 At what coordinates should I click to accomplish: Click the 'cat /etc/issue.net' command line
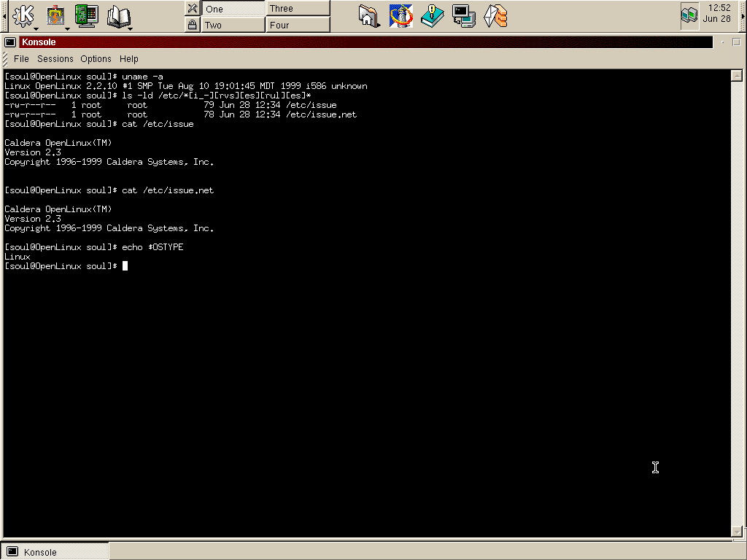pyautogui.click(x=109, y=190)
